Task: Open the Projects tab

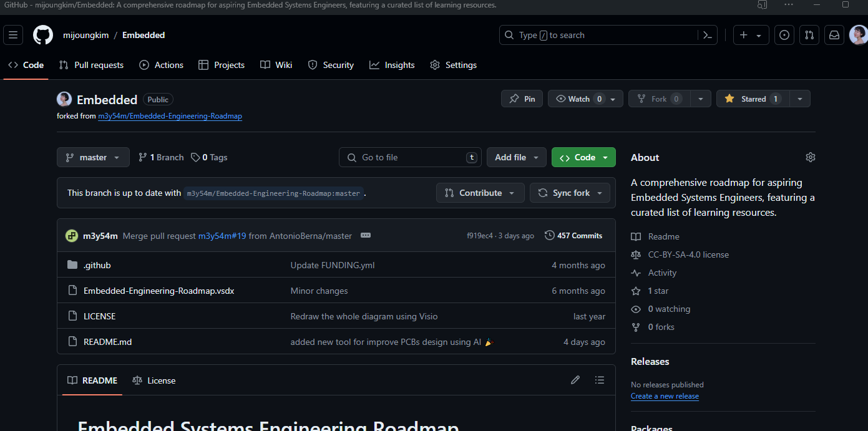Action: 222,65
